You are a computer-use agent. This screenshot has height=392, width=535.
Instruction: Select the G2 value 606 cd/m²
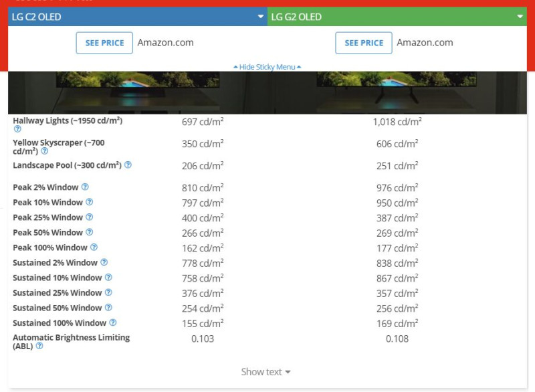(x=397, y=144)
